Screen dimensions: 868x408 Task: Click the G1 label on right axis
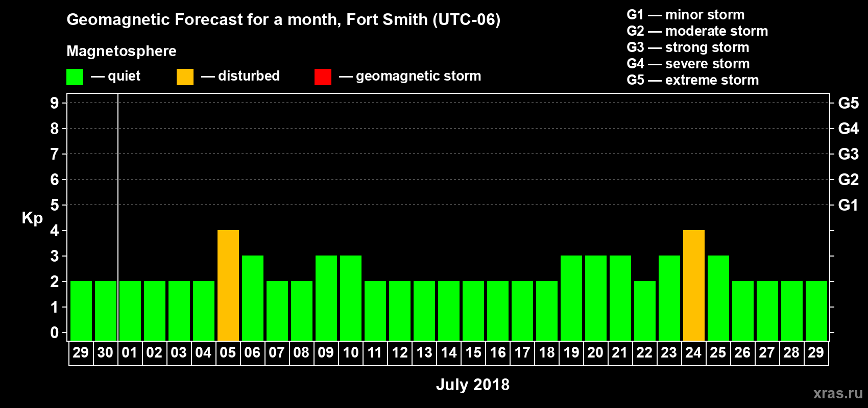(849, 205)
